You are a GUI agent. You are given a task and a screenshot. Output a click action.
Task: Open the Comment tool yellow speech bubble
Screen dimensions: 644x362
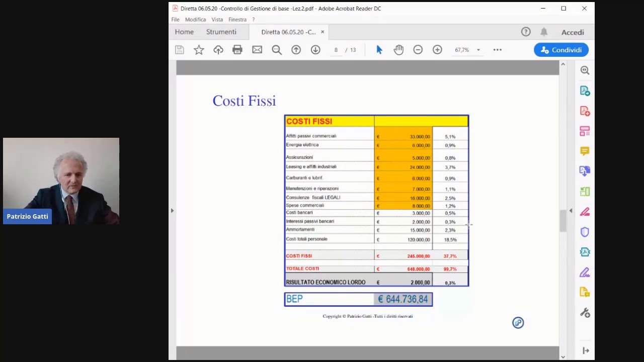coord(585,151)
